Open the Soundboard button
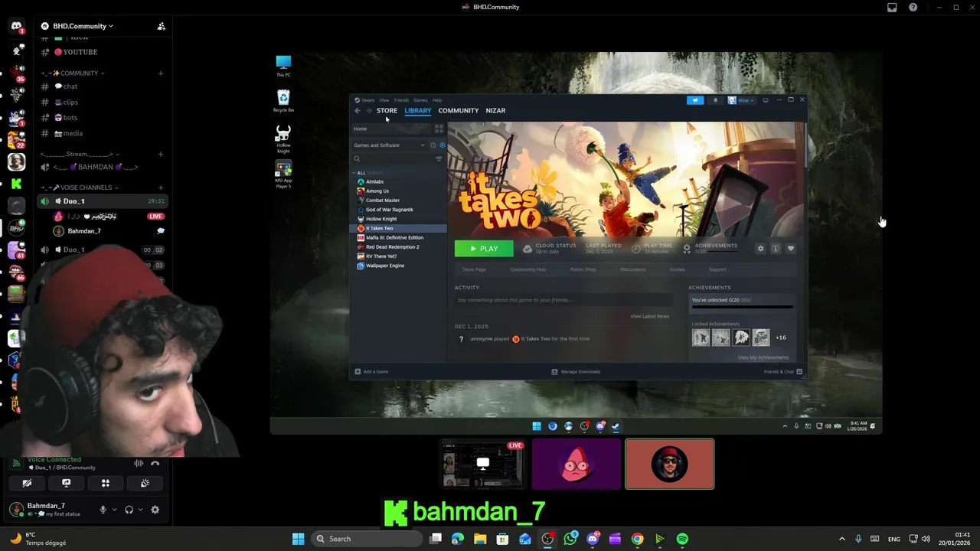980x551 pixels. (145, 483)
